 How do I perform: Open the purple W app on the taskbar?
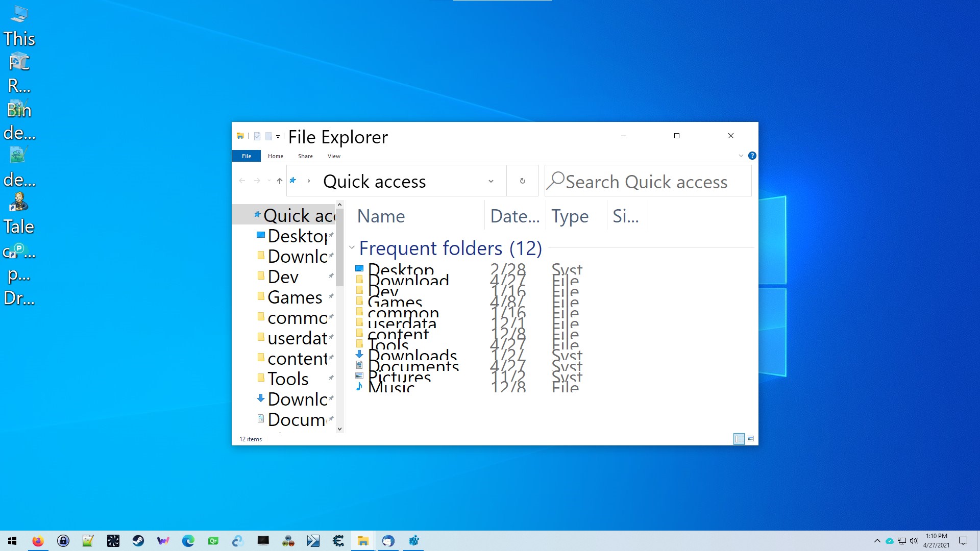pos(163,541)
